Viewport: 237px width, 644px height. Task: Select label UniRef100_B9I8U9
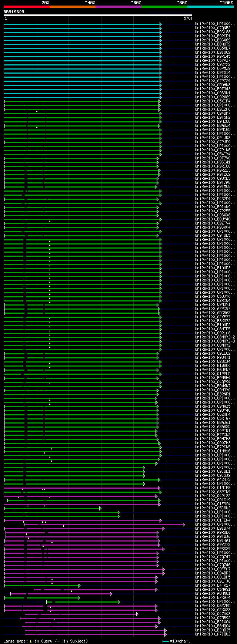[x=213, y=52]
